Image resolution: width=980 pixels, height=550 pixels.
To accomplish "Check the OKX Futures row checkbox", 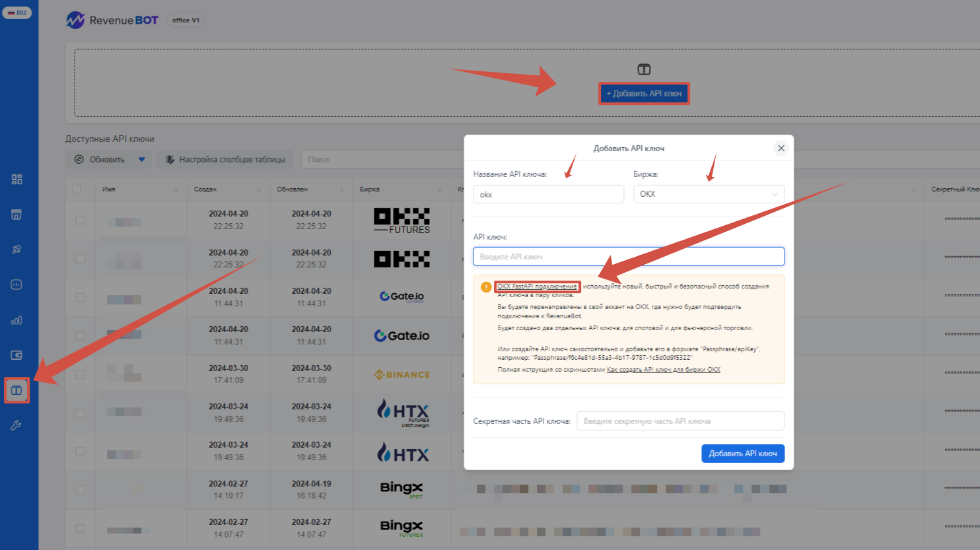I will point(80,221).
